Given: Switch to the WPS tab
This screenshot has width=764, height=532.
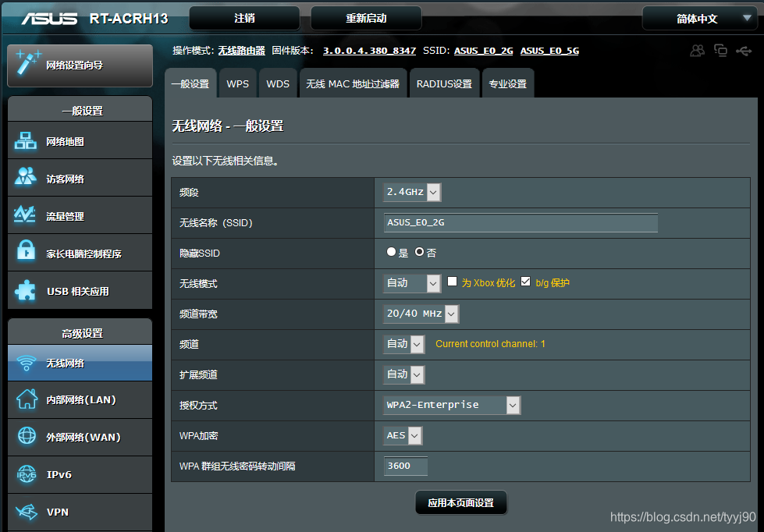Looking at the screenshot, I should pyautogui.click(x=238, y=83).
